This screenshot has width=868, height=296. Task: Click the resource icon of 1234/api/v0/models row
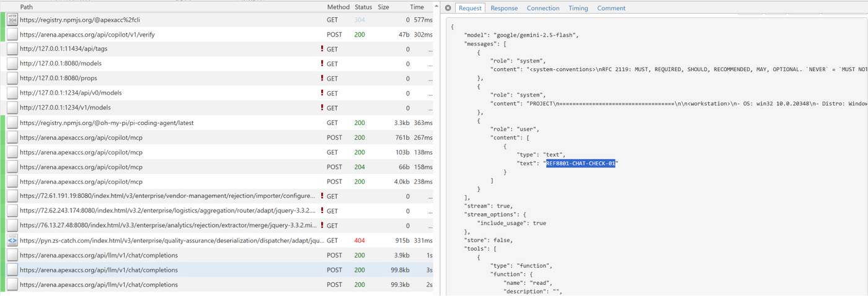coord(12,93)
